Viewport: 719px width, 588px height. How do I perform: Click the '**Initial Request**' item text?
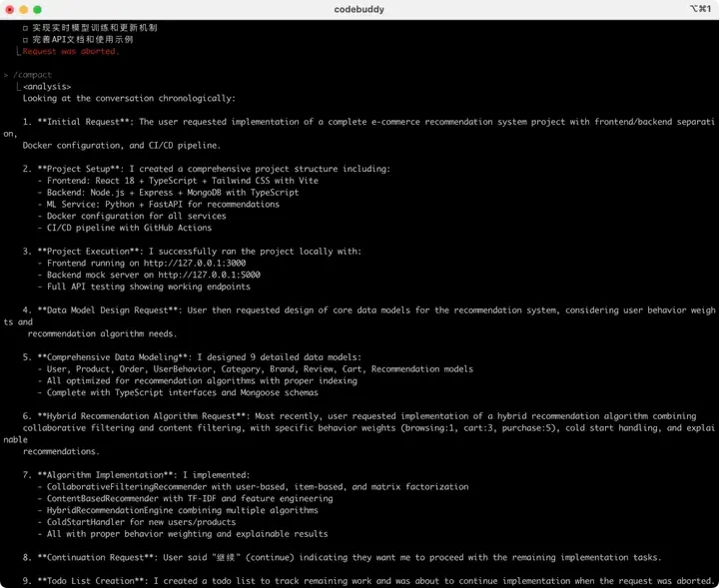[84, 122]
